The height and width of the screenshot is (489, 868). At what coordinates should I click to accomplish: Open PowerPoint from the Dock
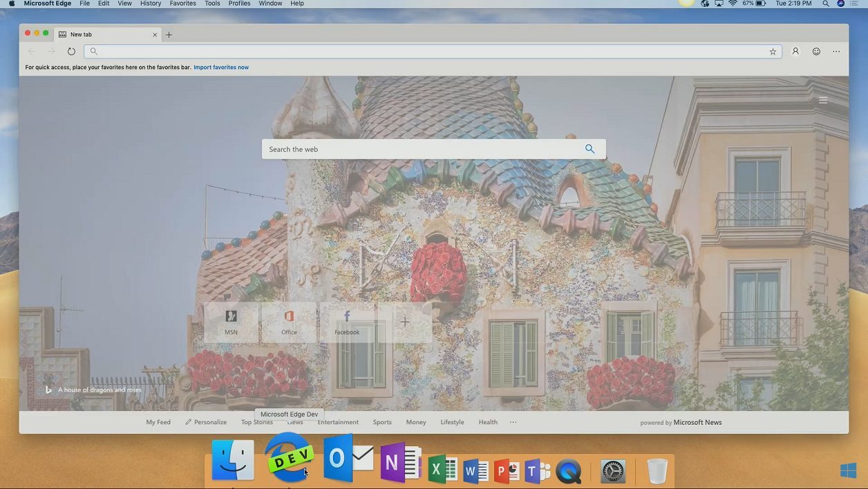(507, 470)
